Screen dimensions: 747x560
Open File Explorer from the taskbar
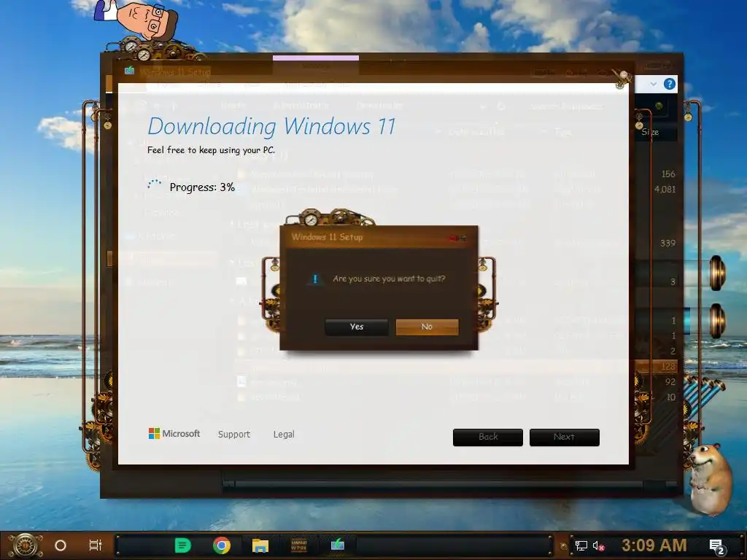260,545
